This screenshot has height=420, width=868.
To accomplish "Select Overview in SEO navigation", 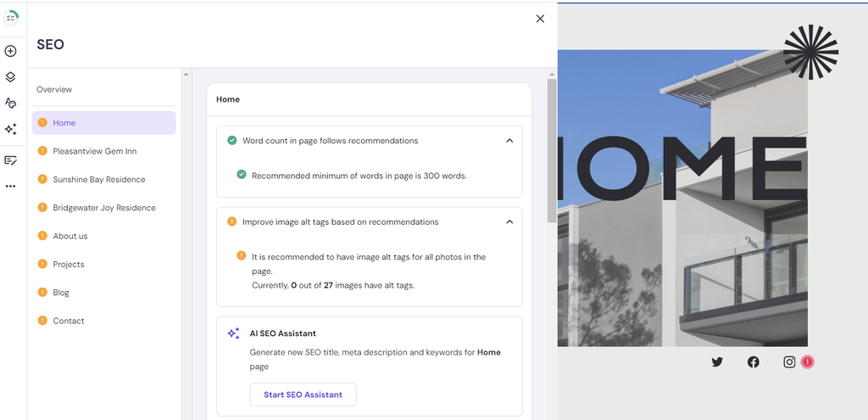I will [54, 89].
